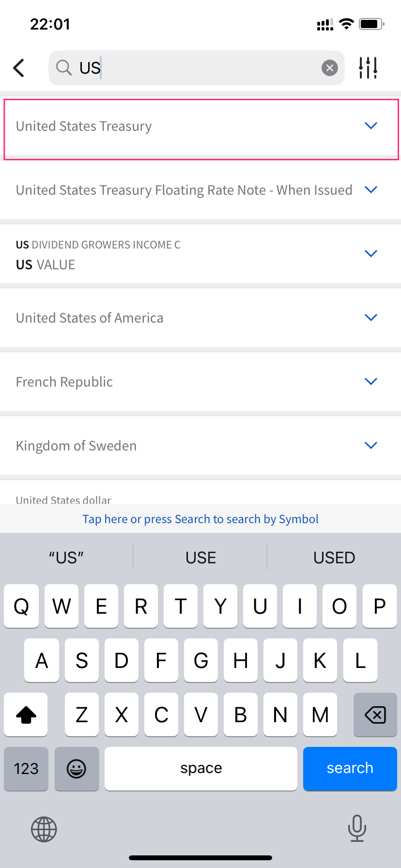The image size is (401, 868).
Task: Expand the French Republic result
Action: click(371, 382)
